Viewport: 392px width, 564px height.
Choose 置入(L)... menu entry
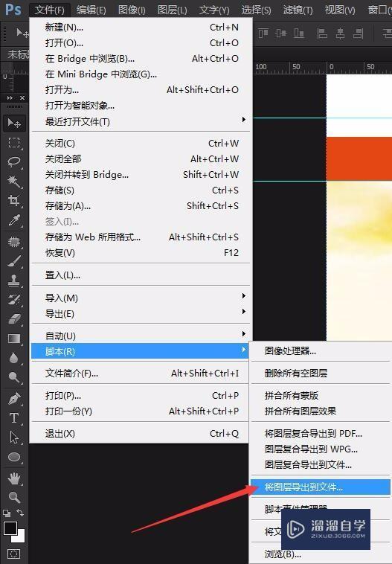141,275
